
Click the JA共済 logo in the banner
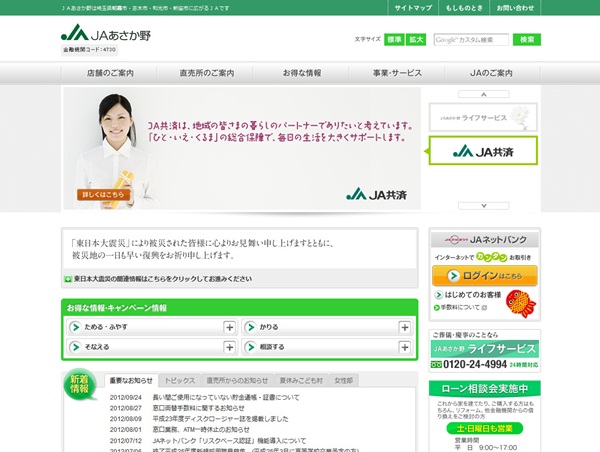[x=377, y=194]
